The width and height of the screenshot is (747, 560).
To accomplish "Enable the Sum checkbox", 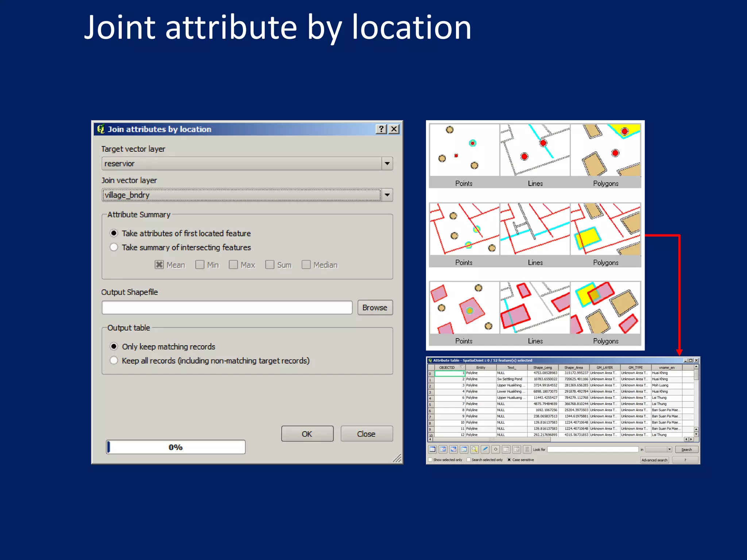I will pyautogui.click(x=270, y=265).
